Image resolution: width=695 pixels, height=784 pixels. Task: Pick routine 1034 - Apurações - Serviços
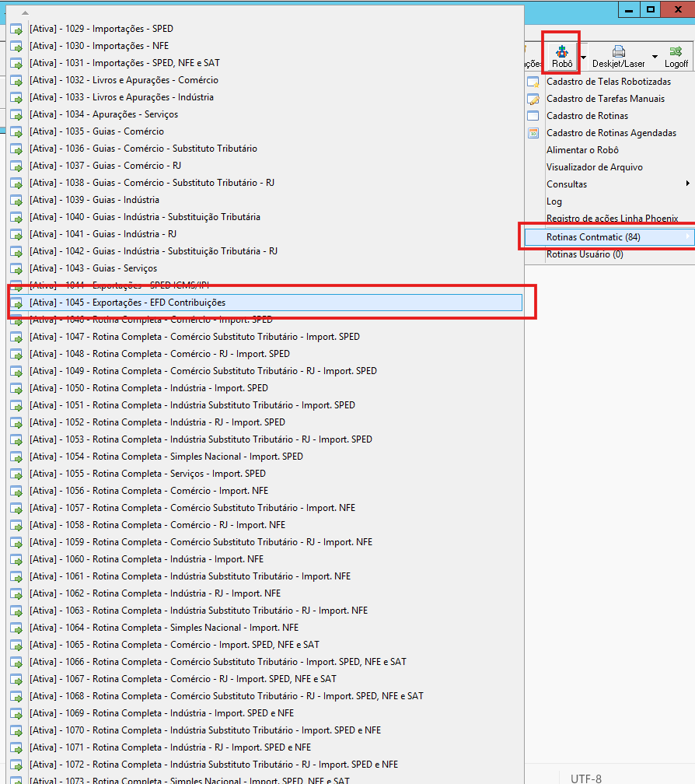pos(103,114)
